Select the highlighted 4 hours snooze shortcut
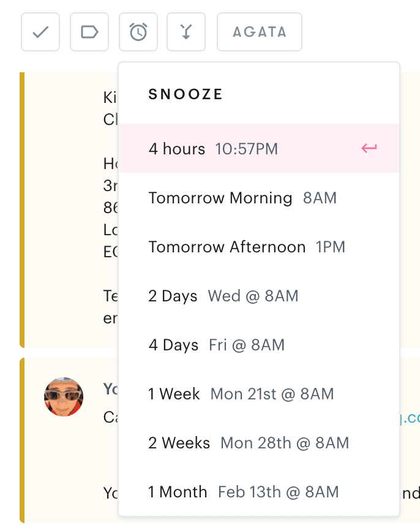 pos(178,148)
